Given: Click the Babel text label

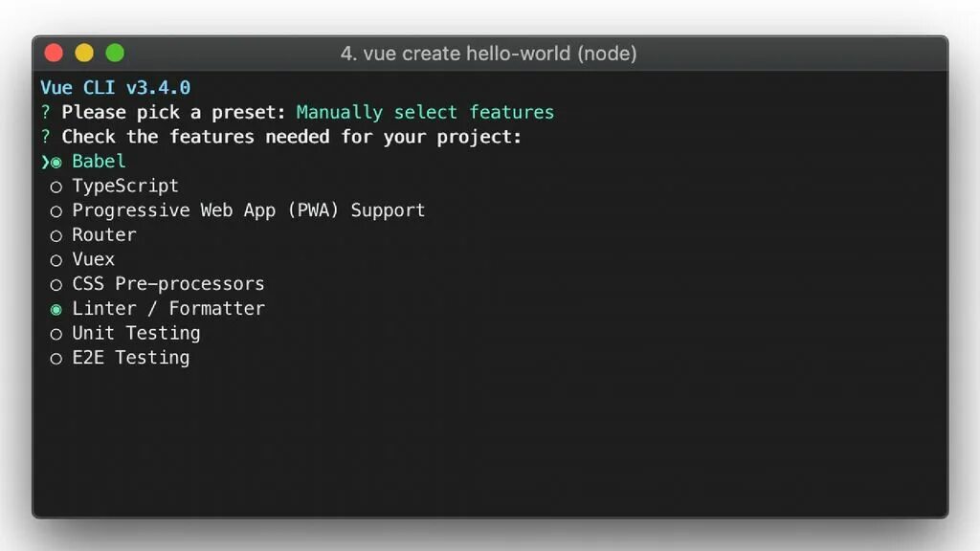Looking at the screenshot, I should (x=99, y=161).
